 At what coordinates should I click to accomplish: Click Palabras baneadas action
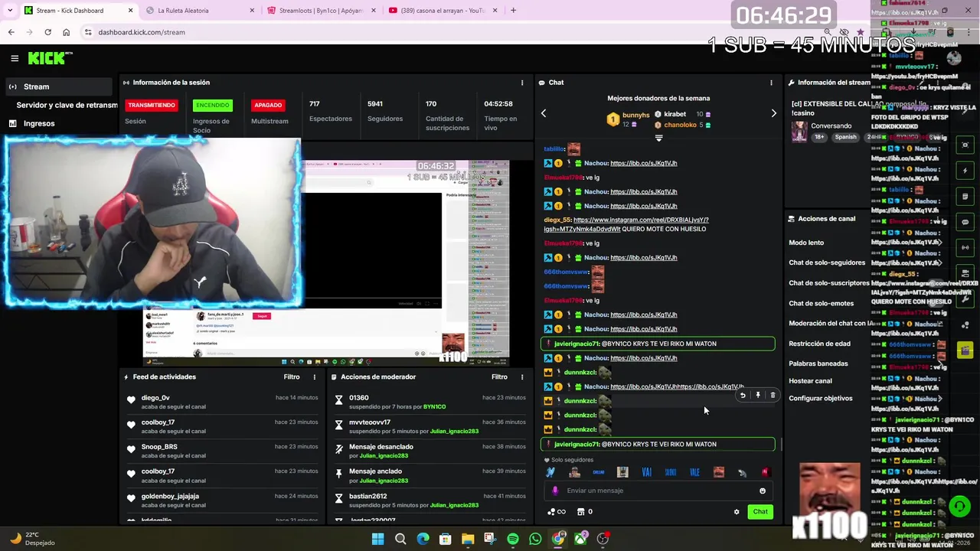818,364
